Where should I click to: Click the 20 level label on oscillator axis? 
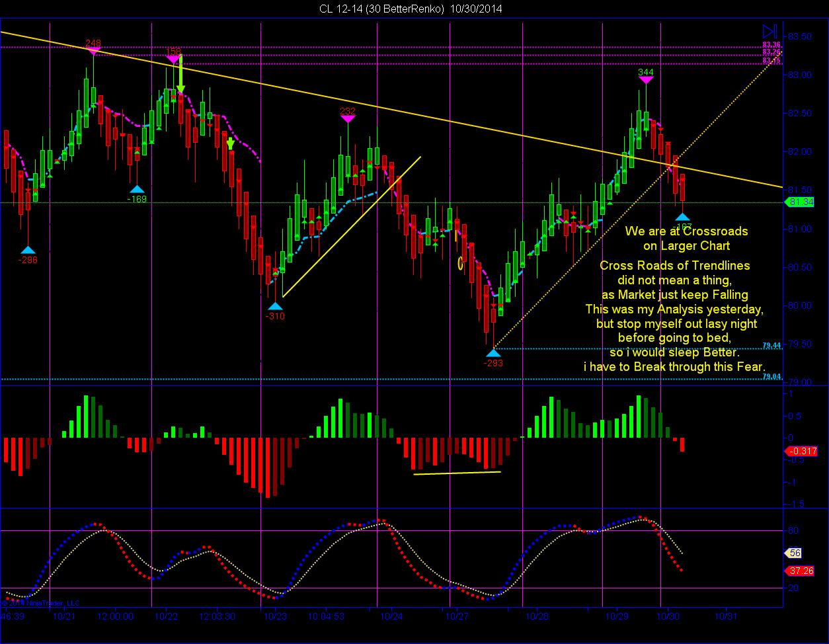(x=793, y=587)
